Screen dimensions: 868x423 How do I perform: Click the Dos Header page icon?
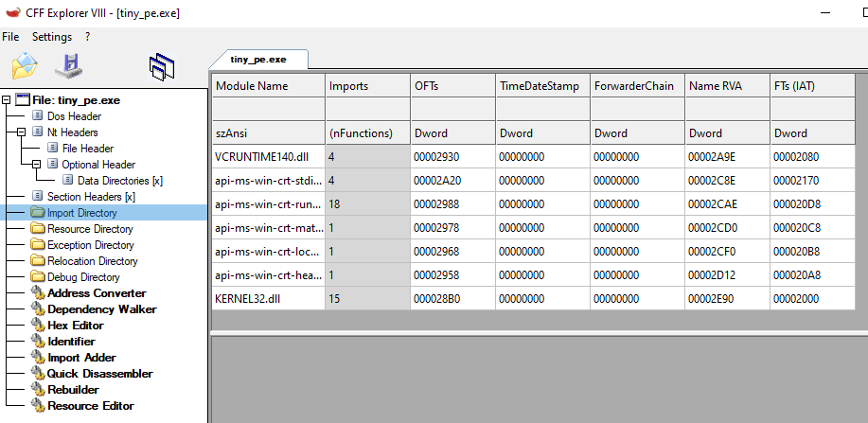pos(37,115)
